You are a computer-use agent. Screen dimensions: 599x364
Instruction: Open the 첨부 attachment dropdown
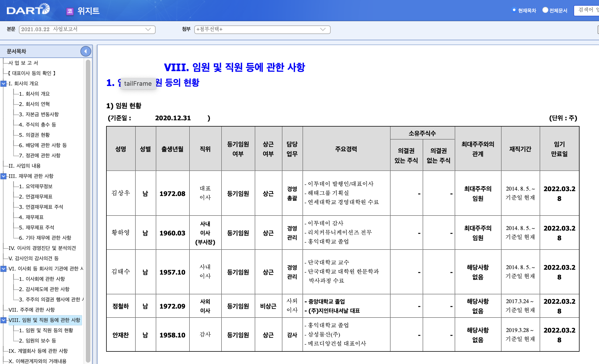point(262,29)
